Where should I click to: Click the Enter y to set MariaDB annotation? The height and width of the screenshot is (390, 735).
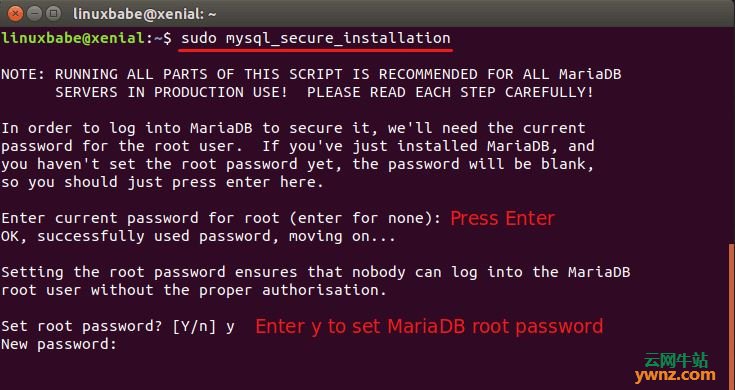429,326
